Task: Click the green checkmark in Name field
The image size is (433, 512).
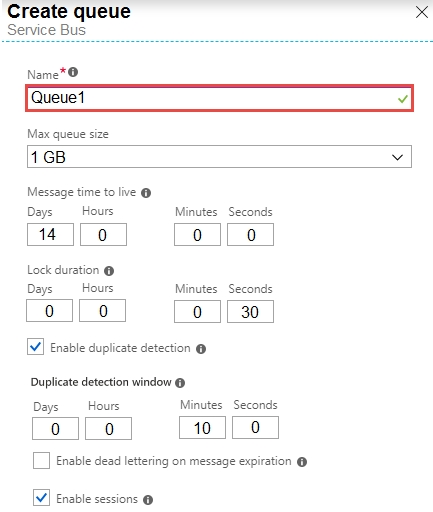Action: (x=403, y=99)
